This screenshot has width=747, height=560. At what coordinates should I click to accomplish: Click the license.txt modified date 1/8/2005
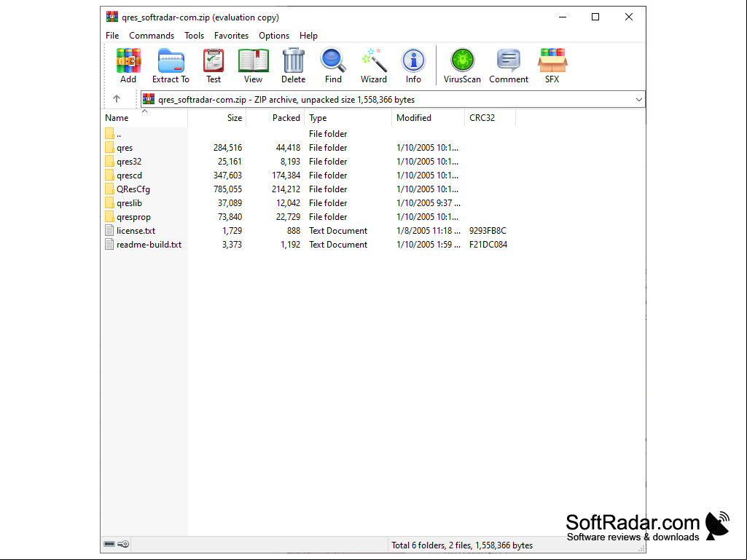429,230
